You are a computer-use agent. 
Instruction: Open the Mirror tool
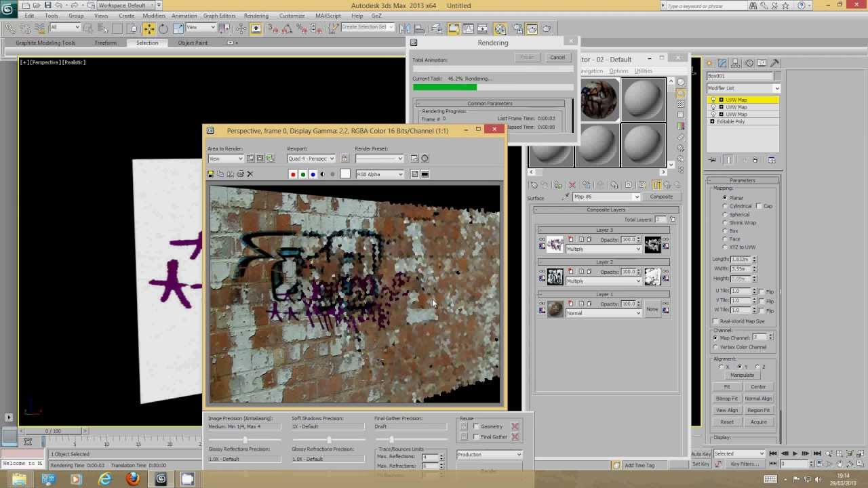tap(405, 28)
